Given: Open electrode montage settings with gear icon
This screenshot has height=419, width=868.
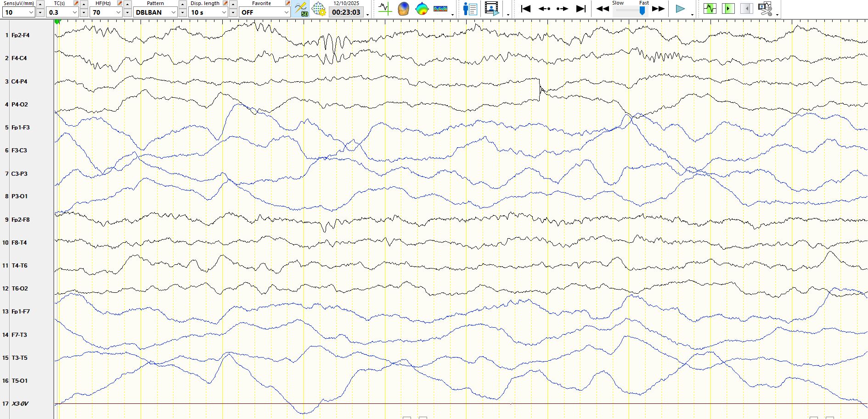Looking at the screenshot, I should 319,9.
